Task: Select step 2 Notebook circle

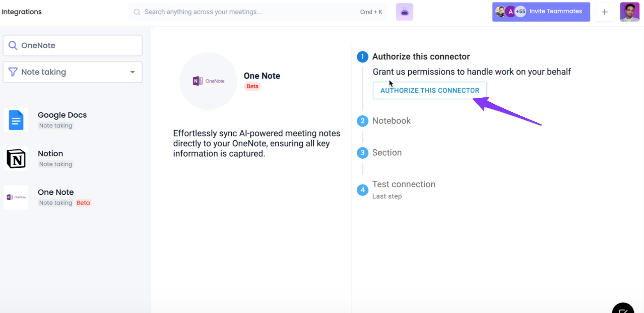Action: [362, 121]
